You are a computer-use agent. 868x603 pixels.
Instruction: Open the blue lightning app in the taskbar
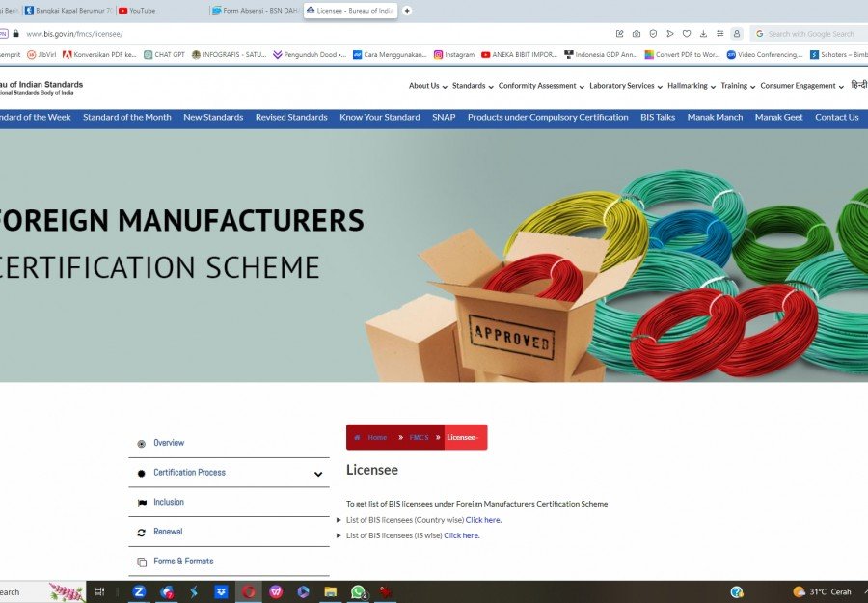coord(194,592)
